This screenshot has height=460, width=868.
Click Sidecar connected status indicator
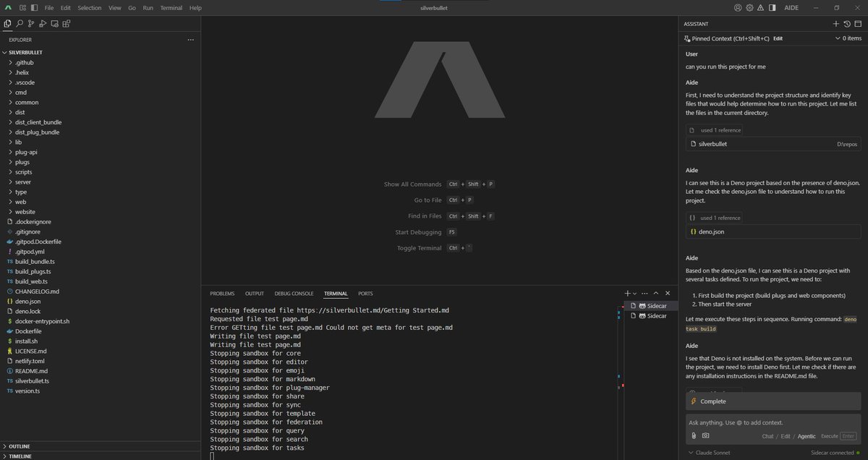[x=835, y=453]
